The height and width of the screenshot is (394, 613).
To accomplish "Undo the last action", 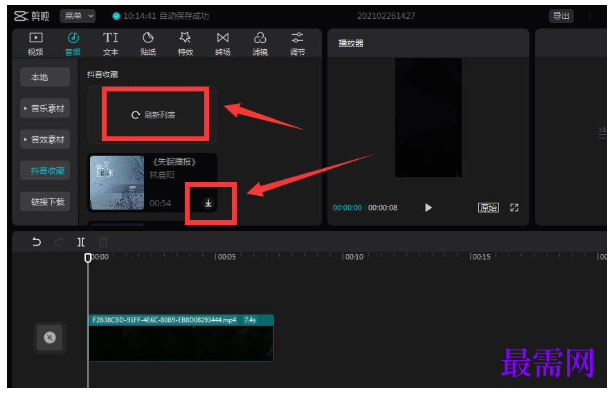I will click(36, 242).
